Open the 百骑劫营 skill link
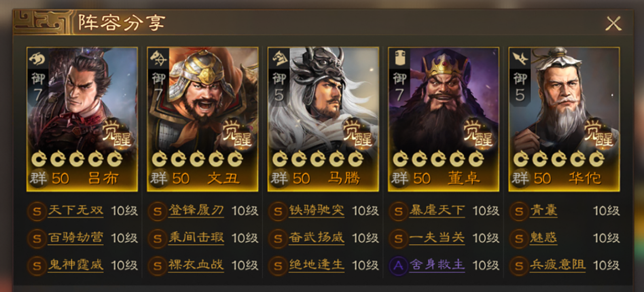The height and width of the screenshot is (292, 644). pos(75,238)
